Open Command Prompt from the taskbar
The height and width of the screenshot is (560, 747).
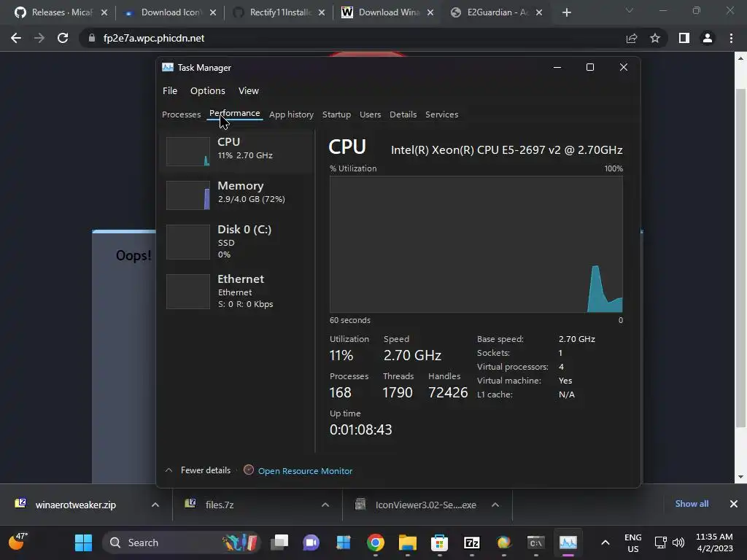535,542
